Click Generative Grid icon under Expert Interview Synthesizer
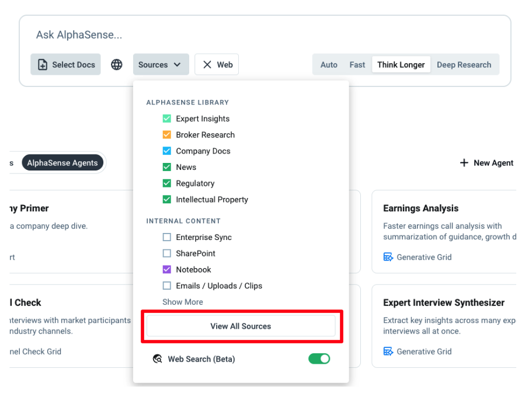The image size is (532, 393). 388,352
